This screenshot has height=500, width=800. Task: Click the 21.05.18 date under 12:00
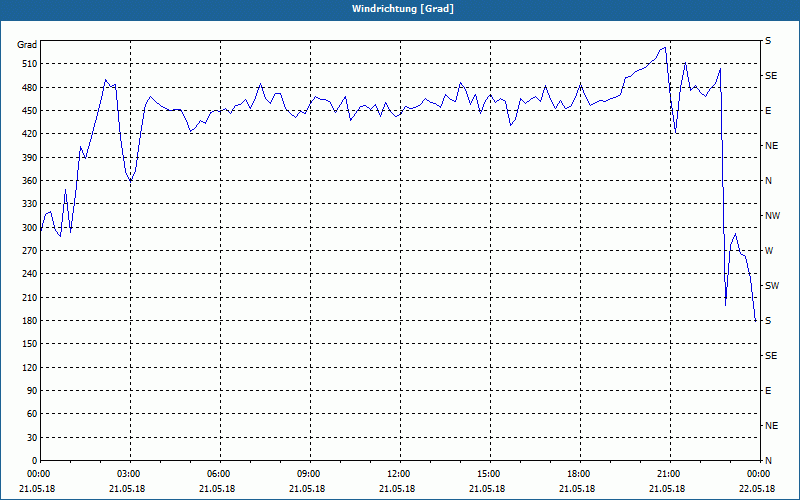(x=397, y=489)
